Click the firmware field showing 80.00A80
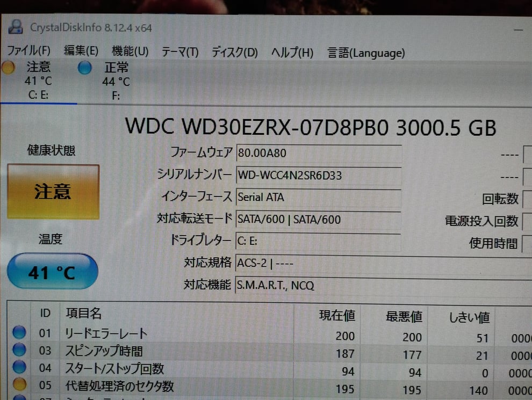Screen dimensions: 532x400 tap(319, 153)
